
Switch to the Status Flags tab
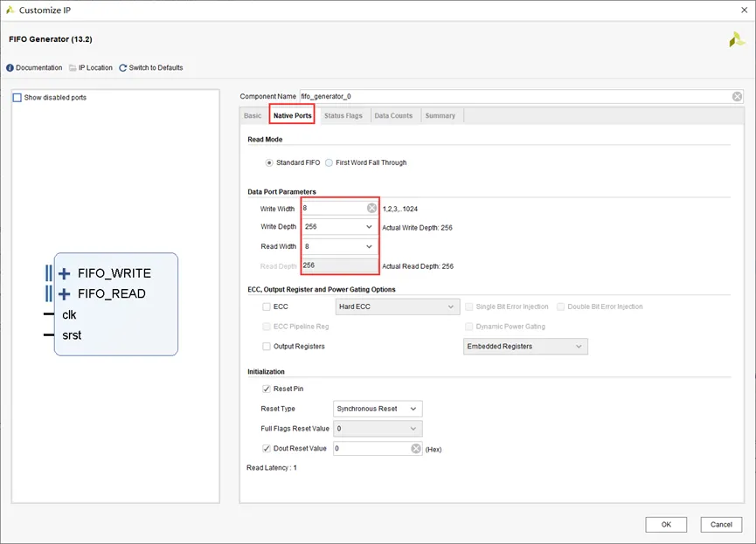pos(343,116)
